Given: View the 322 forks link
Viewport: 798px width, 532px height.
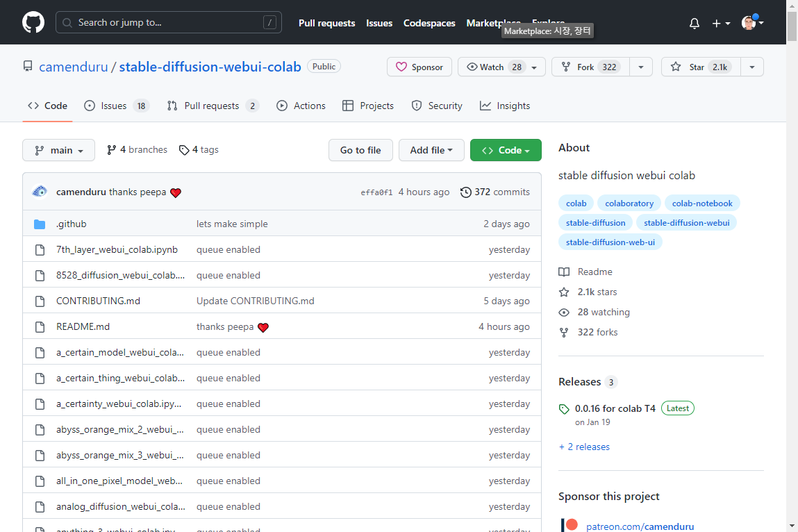Looking at the screenshot, I should [588, 332].
